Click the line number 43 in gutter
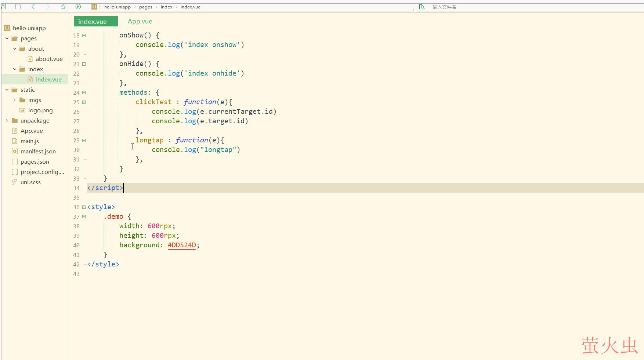Viewport: 644px width, 360px height. click(76, 274)
